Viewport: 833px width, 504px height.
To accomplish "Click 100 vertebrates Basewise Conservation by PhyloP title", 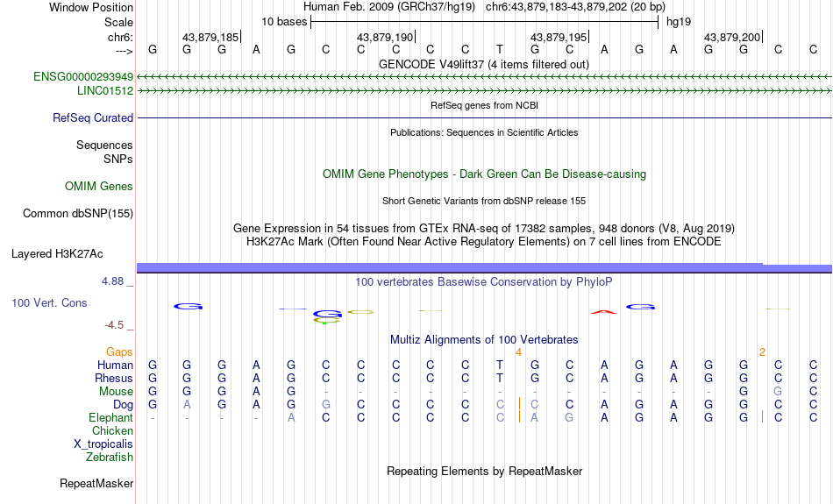I will pyautogui.click(x=484, y=282).
